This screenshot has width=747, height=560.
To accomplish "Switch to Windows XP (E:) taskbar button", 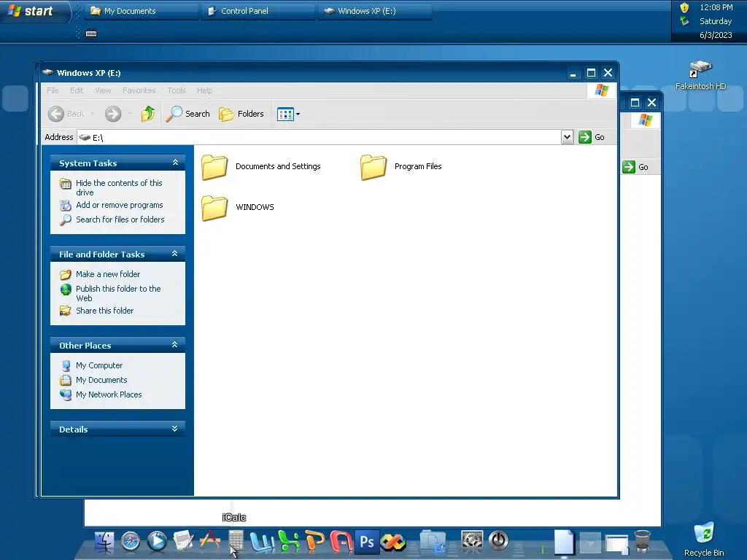I will 374,11.
